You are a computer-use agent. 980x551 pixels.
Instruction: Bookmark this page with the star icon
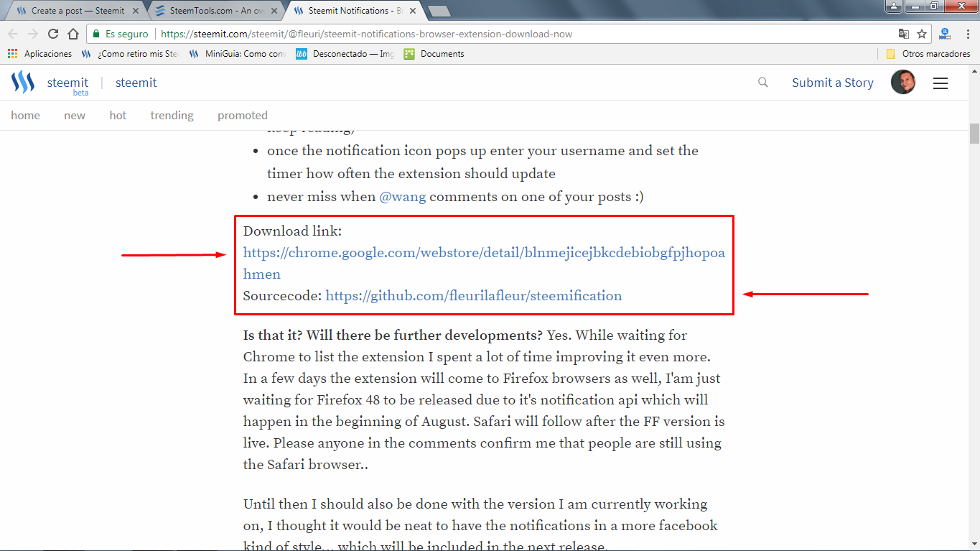pyautogui.click(x=922, y=34)
